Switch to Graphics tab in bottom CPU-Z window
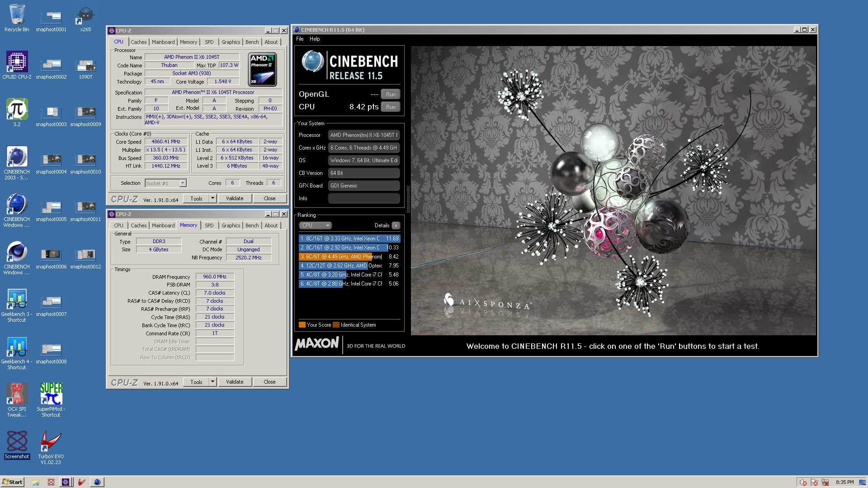 point(231,225)
